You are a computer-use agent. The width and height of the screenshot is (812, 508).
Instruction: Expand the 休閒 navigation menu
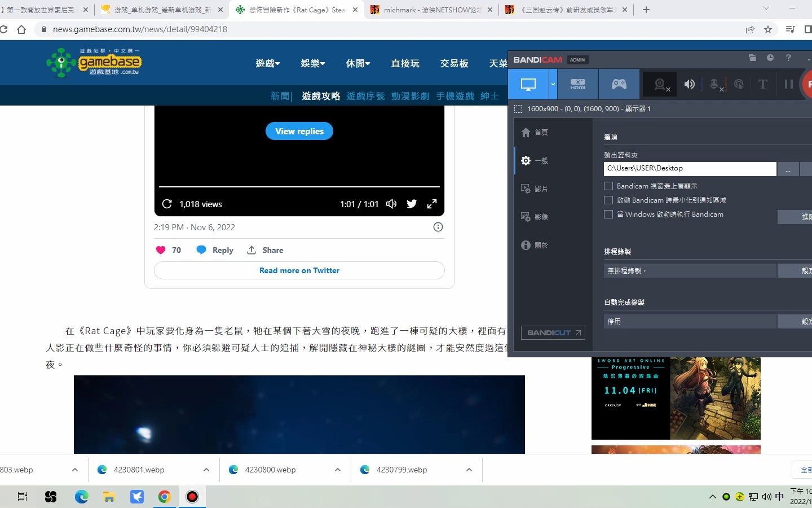pos(358,63)
